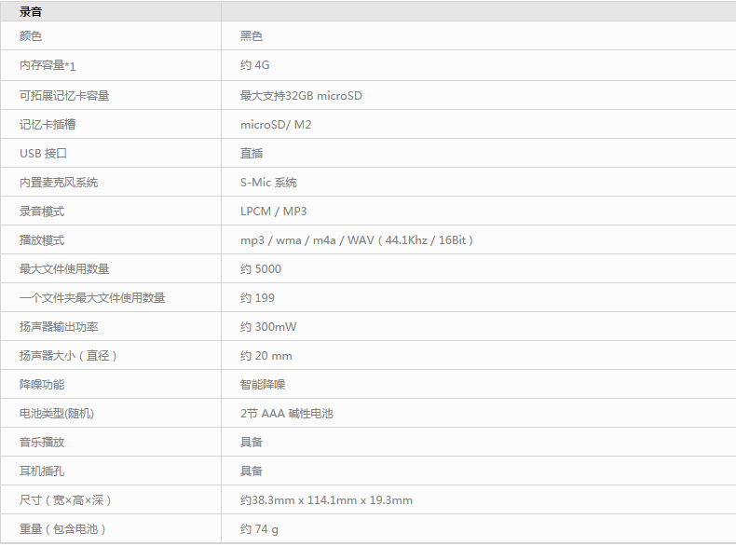The image size is (736, 560).
Task: Click the 录音 section header
Action: (x=31, y=12)
